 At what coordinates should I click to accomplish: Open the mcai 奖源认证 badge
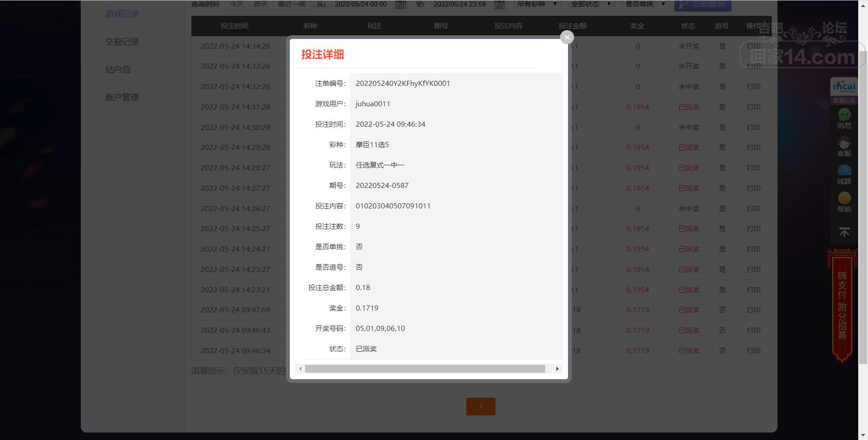[844, 91]
